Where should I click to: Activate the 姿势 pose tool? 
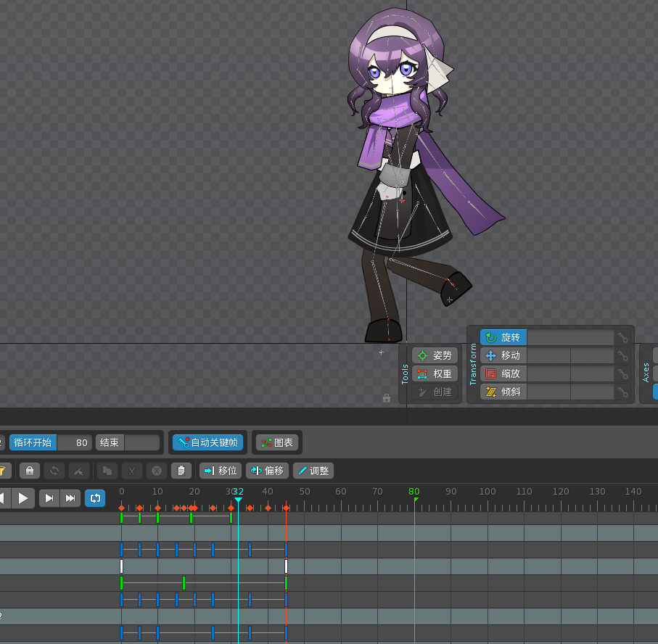pyautogui.click(x=435, y=356)
